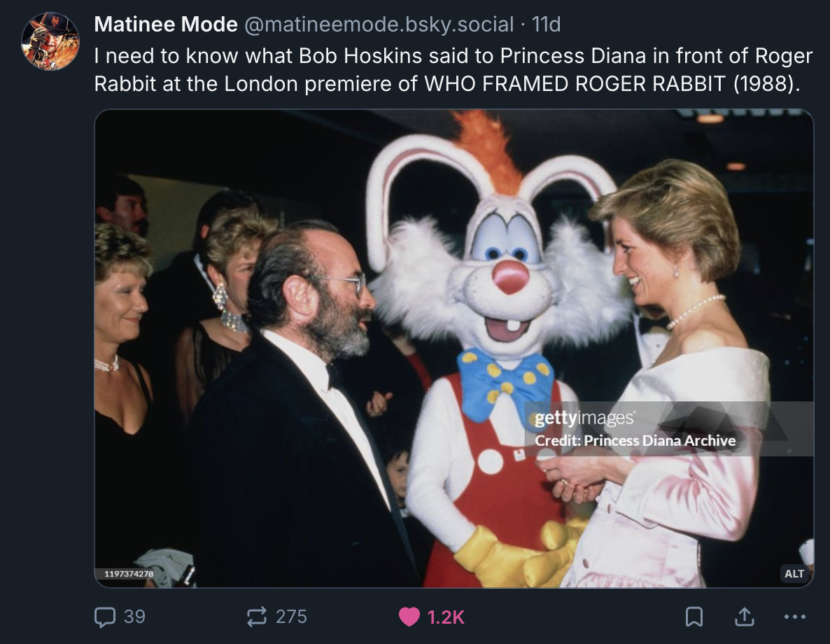Click the share upload arrow icon
Image resolution: width=830 pixels, height=644 pixels.
pos(745,616)
